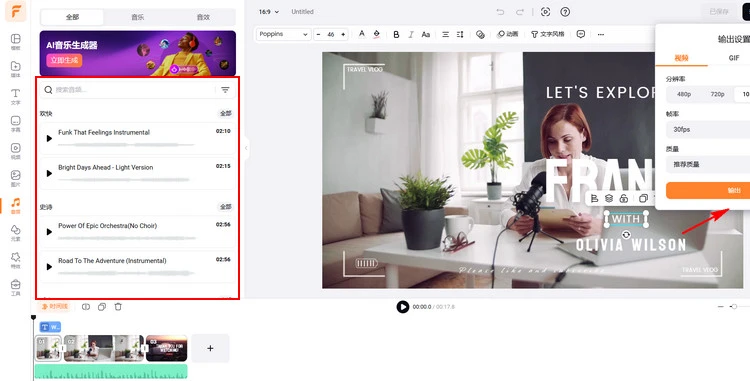Toggle italic formatting
The width and height of the screenshot is (750, 381).
click(410, 34)
